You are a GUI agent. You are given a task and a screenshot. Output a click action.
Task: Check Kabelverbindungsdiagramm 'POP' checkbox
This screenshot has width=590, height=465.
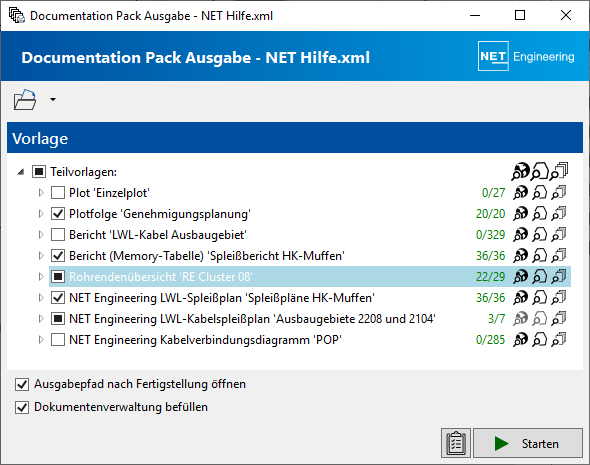point(58,340)
